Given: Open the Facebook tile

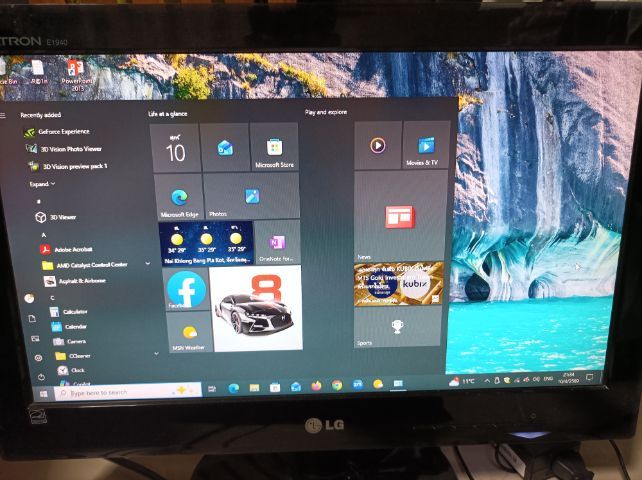Looking at the screenshot, I should click(187, 289).
